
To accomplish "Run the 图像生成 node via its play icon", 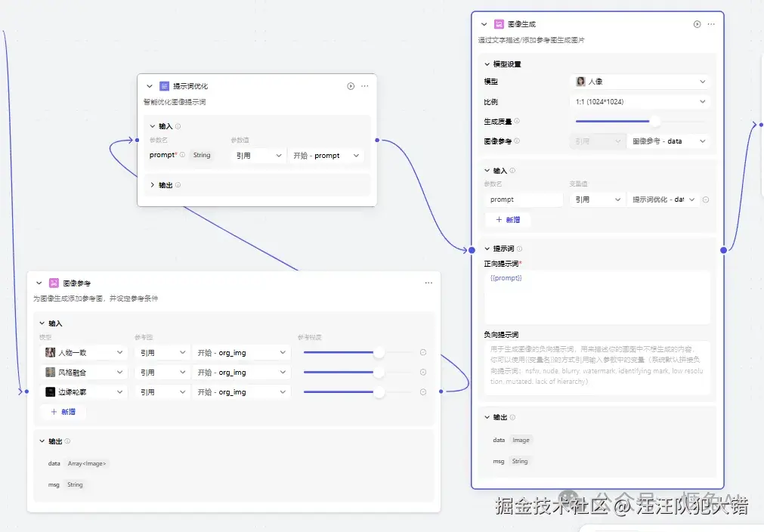I will pos(696,23).
